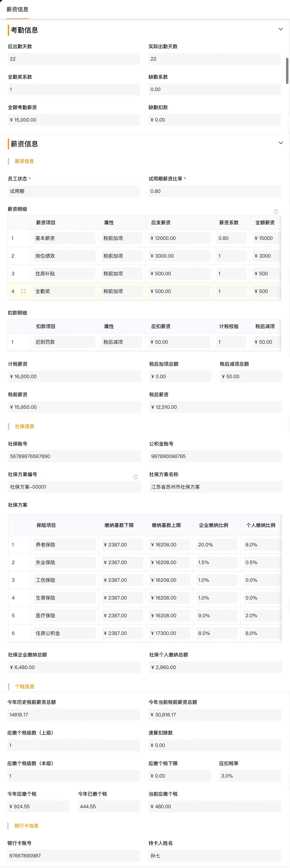
Task: Click the 试用期薪资比率 field
Action: click(x=215, y=191)
